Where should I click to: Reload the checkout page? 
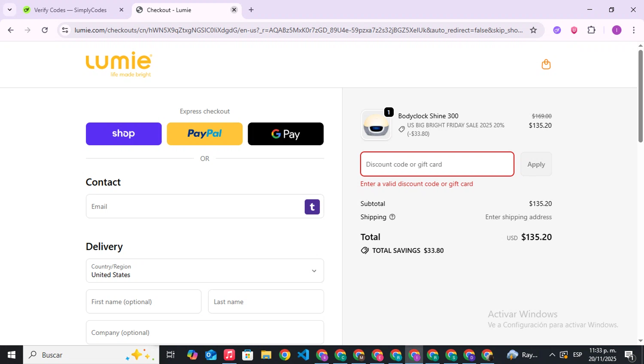point(45,30)
